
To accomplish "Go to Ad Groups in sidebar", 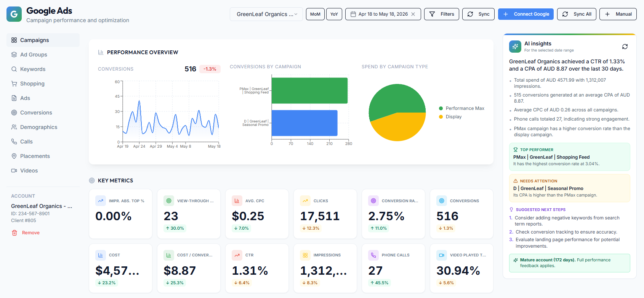I will pos(43,55).
